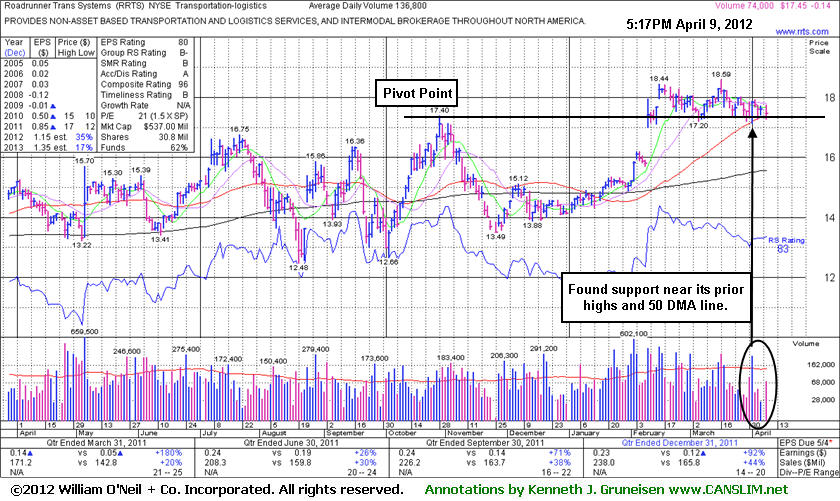
Task: Click the +92% earnings change value
Action: (x=754, y=453)
